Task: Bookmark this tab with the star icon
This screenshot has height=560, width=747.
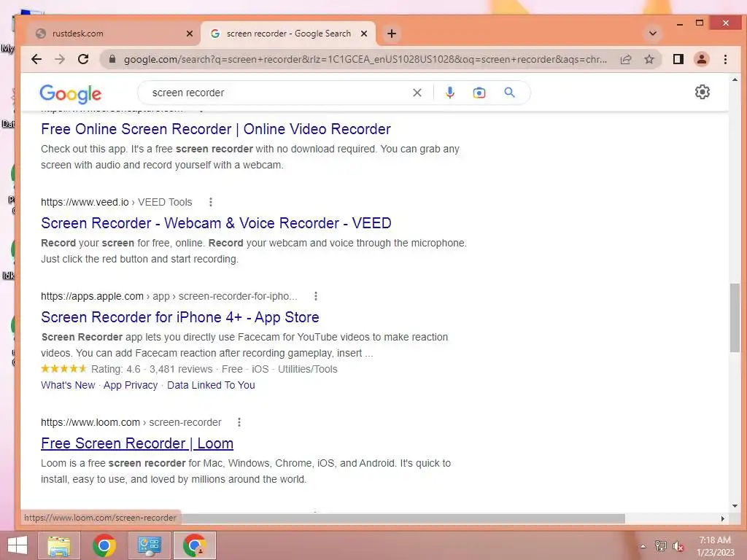Action: coord(649,60)
